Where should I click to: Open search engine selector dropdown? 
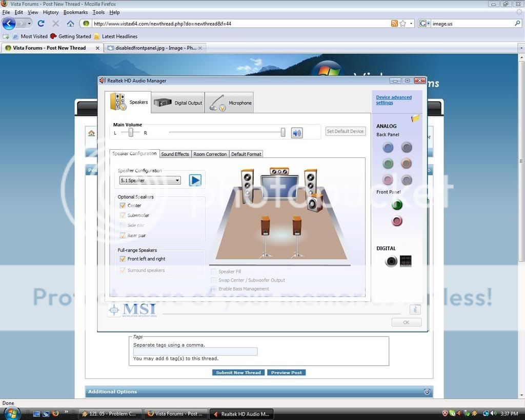[424, 24]
